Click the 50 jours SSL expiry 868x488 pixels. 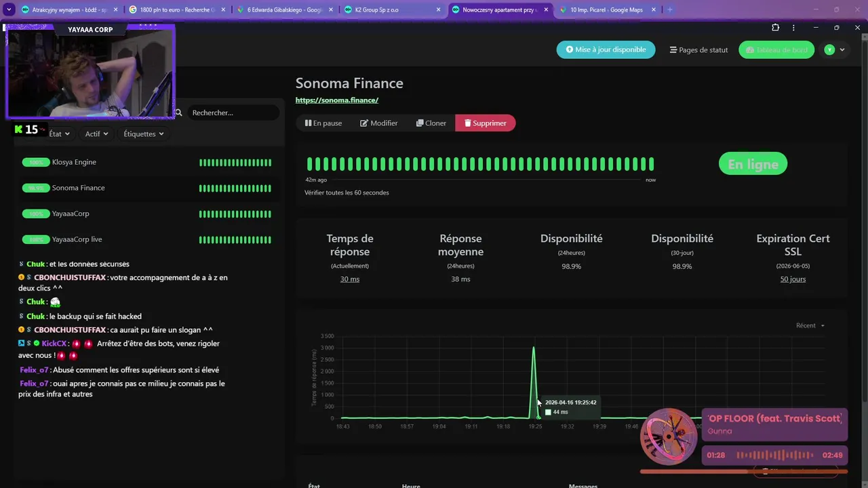click(x=793, y=279)
